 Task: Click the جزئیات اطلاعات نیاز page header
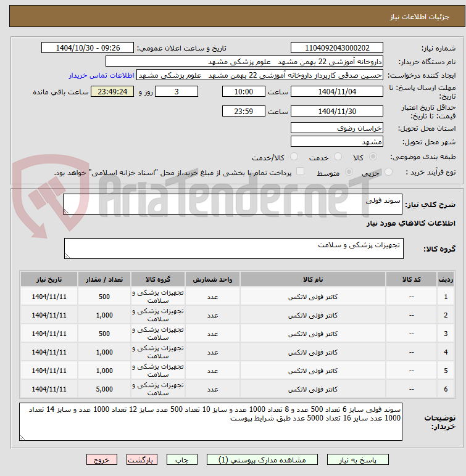pos(420,17)
